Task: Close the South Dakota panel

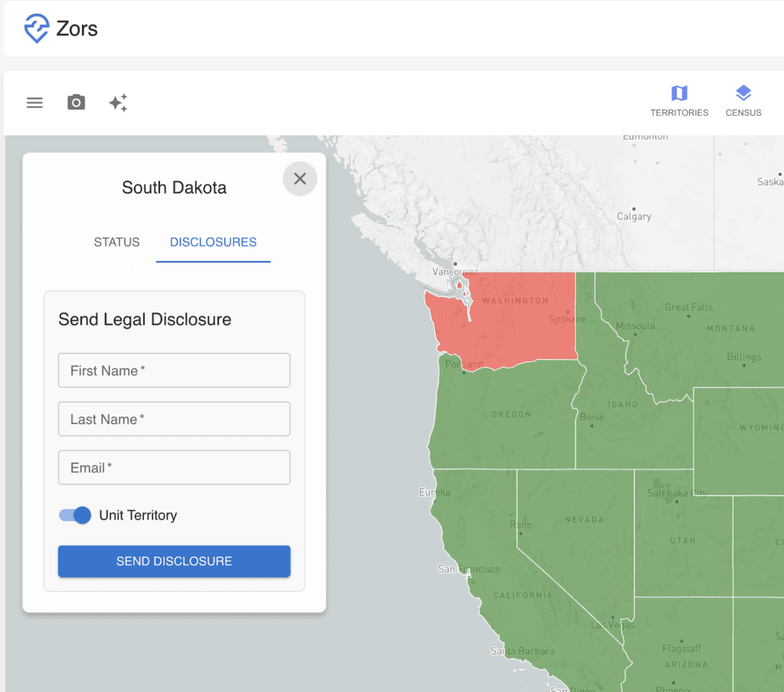Action: point(299,178)
